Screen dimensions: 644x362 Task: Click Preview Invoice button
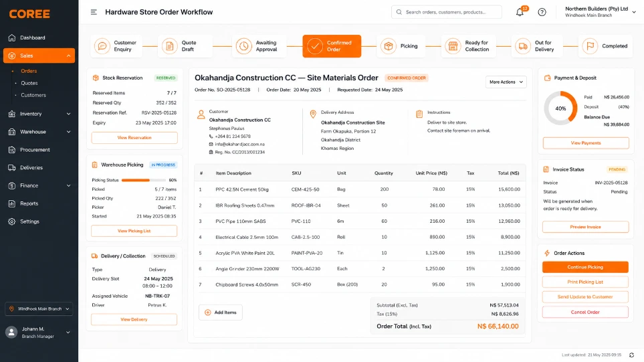click(585, 227)
